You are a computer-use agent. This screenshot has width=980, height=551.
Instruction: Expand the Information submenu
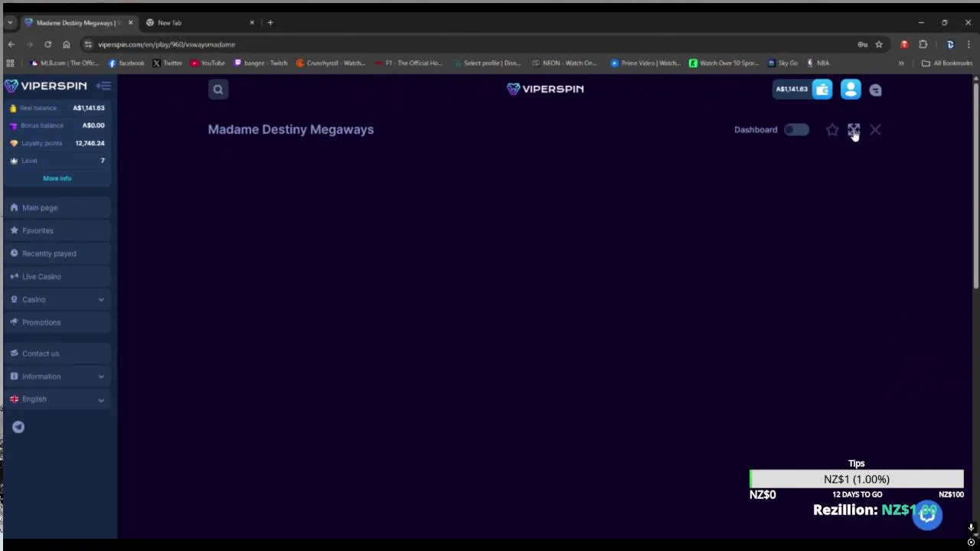click(57, 377)
